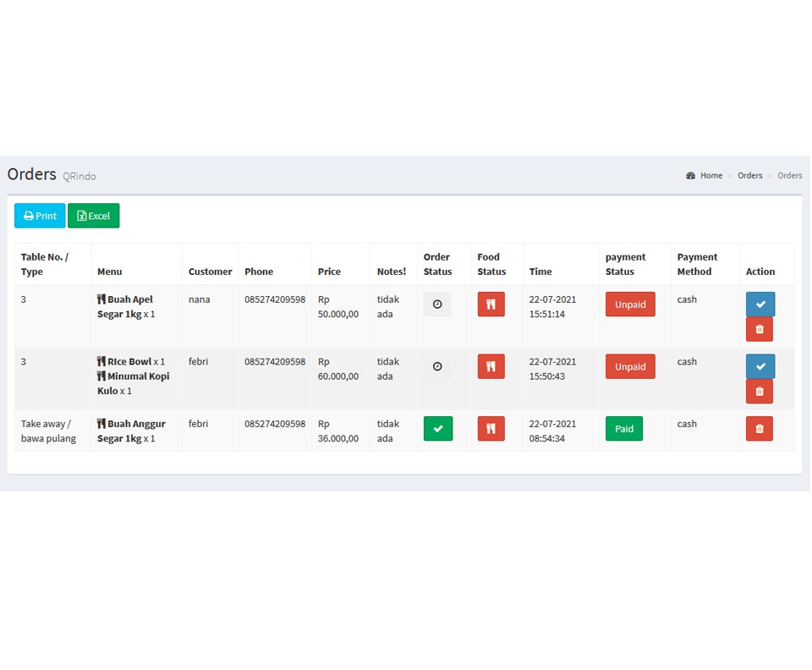The image size is (812, 670).
Task: Click the Price column header
Action: (329, 272)
